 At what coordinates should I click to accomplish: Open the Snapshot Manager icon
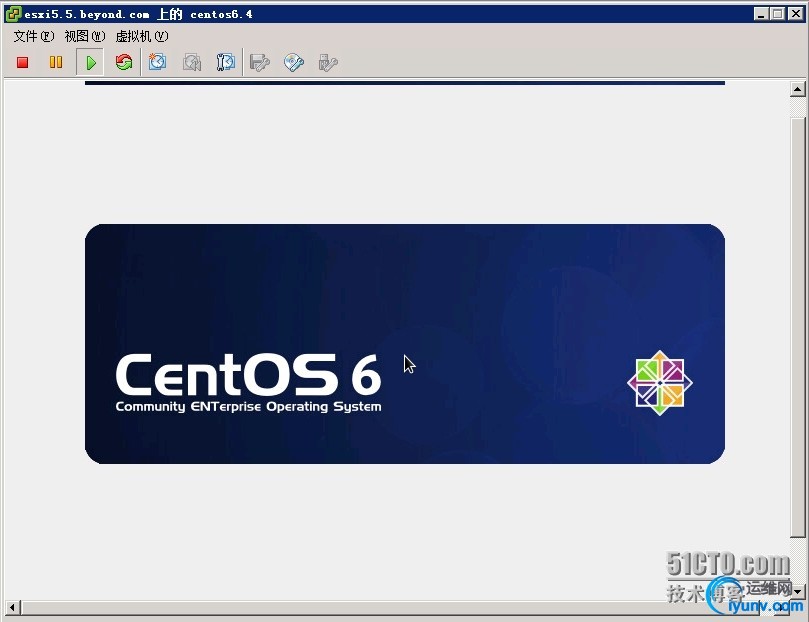pyautogui.click(x=225, y=62)
